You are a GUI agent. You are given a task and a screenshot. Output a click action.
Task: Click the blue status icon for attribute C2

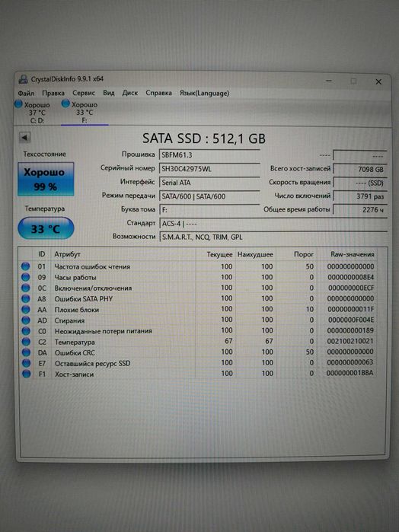pos(25,342)
